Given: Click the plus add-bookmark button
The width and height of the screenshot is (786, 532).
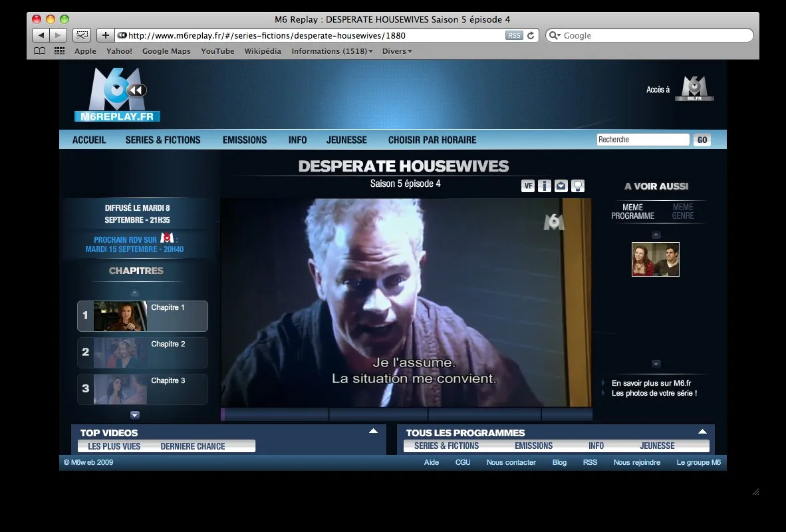Looking at the screenshot, I should point(105,35).
